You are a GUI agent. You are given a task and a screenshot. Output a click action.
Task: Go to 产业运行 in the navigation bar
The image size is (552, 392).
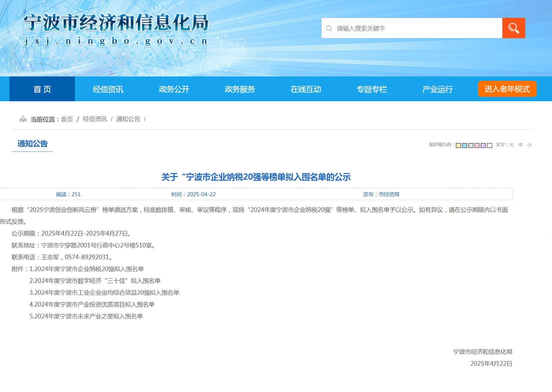[x=437, y=89]
